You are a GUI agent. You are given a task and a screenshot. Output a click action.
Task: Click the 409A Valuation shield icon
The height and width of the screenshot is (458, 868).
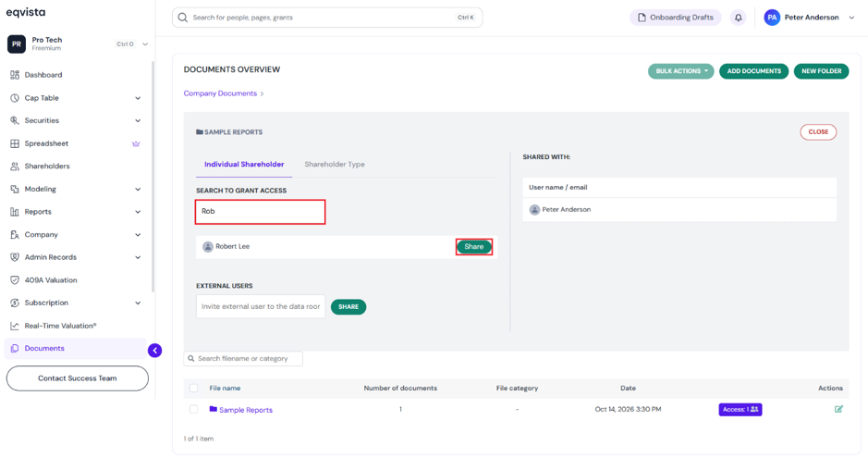15,280
